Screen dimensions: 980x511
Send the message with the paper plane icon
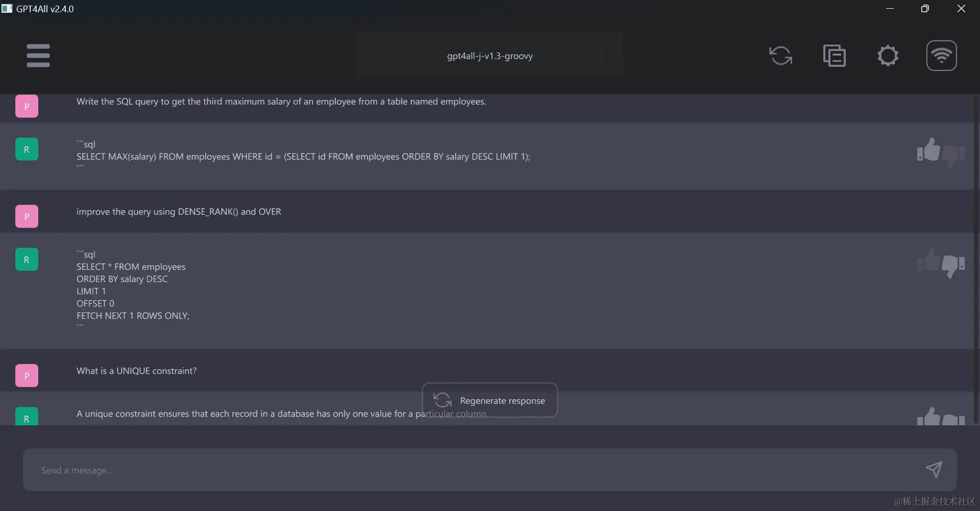[934, 469]
